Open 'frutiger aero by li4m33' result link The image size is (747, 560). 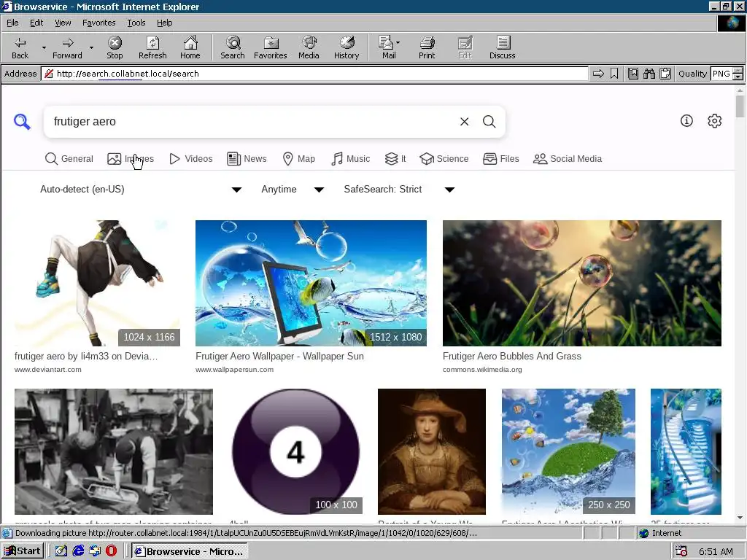pos(86,356)
